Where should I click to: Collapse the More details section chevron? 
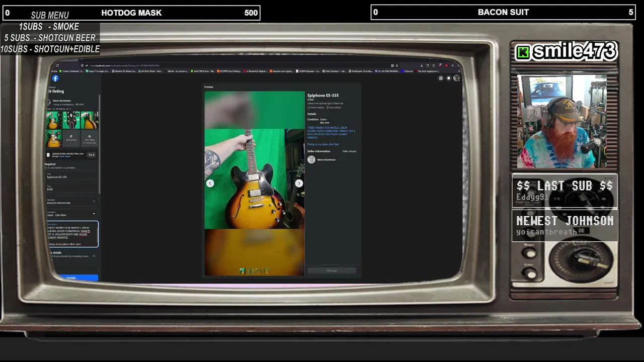click(x=94, y=256)
